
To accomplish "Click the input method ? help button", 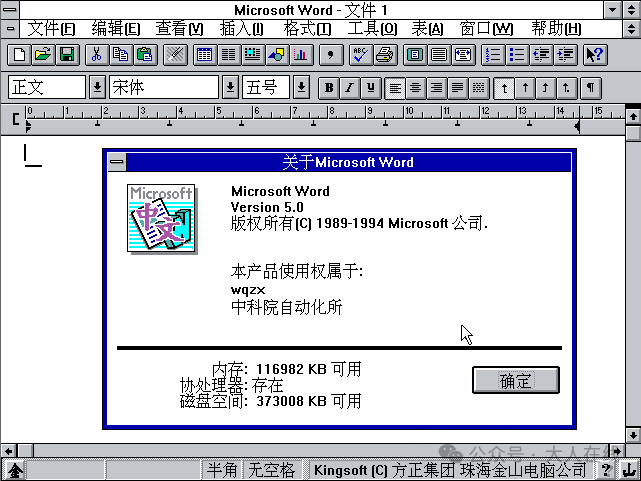I will 606,470.
